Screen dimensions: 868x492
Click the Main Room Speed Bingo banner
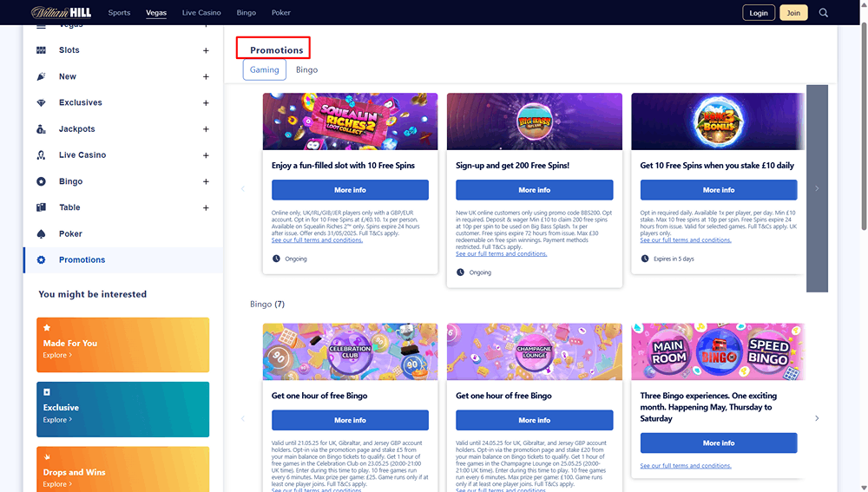pyautogui.click(x=719, y=351)
